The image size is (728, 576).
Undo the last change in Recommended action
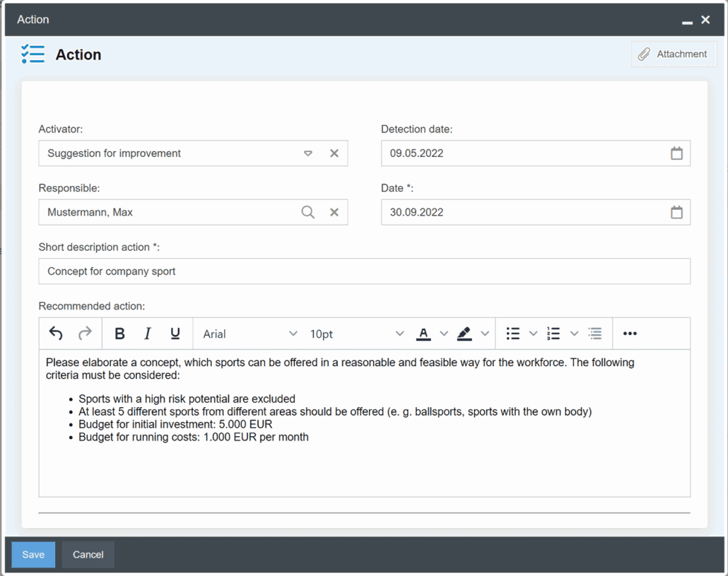(56, 333)
